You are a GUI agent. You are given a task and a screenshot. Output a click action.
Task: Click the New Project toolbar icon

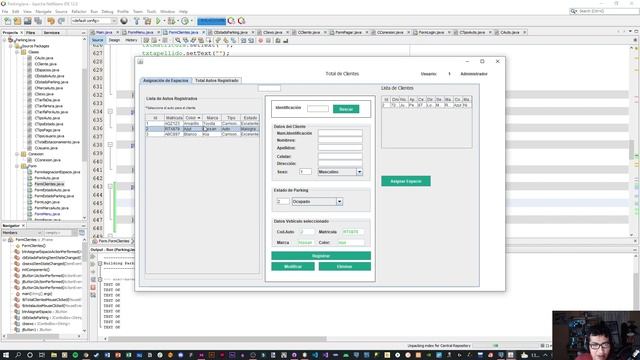18,21
